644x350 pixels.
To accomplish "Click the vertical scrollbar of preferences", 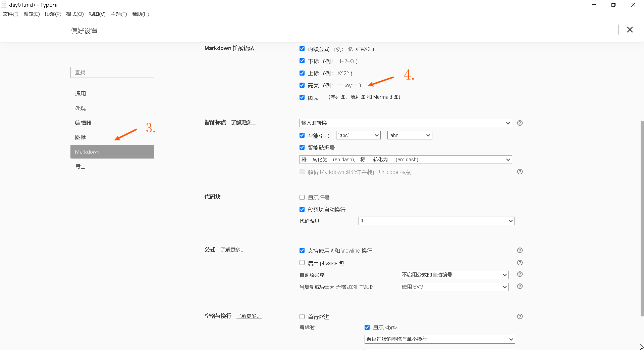I will 642,218.
